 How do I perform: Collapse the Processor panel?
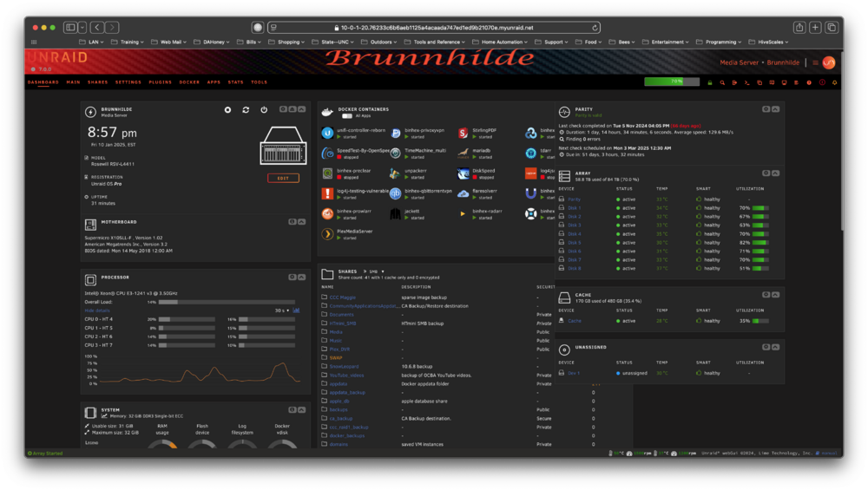tap(302, 277)
